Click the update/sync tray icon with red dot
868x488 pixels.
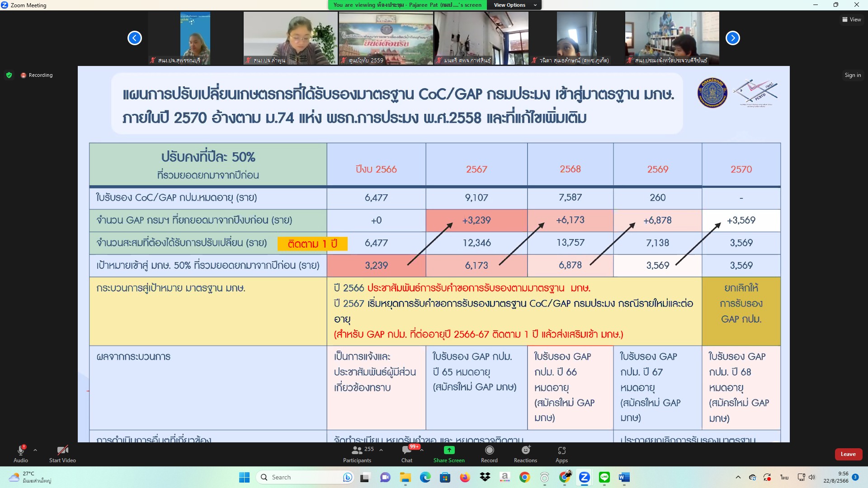(767, 477)
